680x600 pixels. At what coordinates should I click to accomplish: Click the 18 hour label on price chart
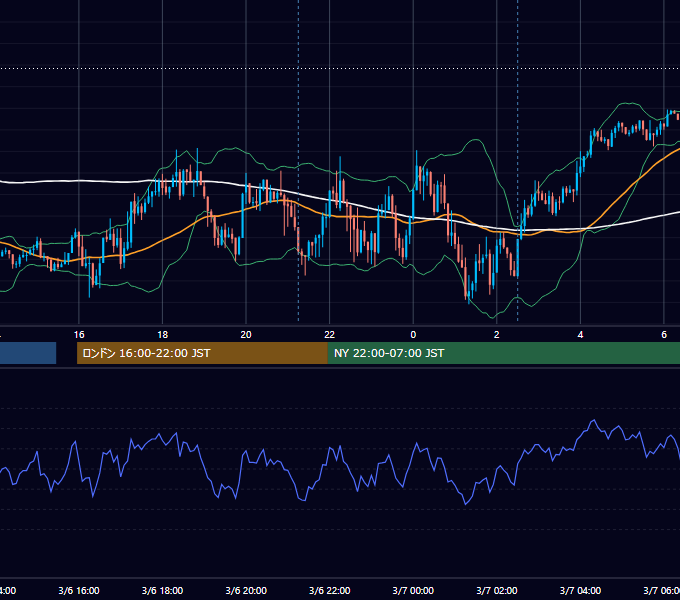pyautogui.click(x=163, y=335)
